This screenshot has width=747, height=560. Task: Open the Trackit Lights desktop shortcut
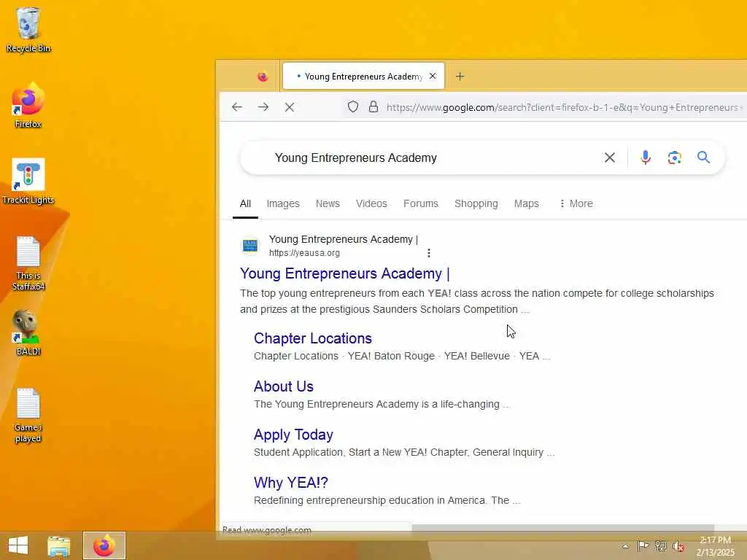point(28,182)
